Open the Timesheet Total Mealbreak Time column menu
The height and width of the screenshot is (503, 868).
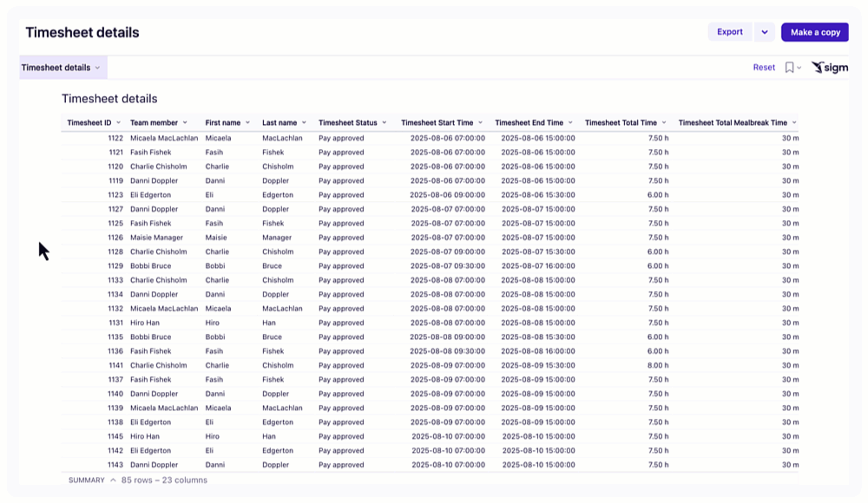(x=793, y=123)
